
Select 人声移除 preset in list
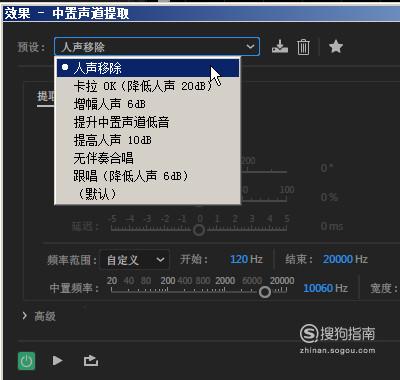coord(148,68)
